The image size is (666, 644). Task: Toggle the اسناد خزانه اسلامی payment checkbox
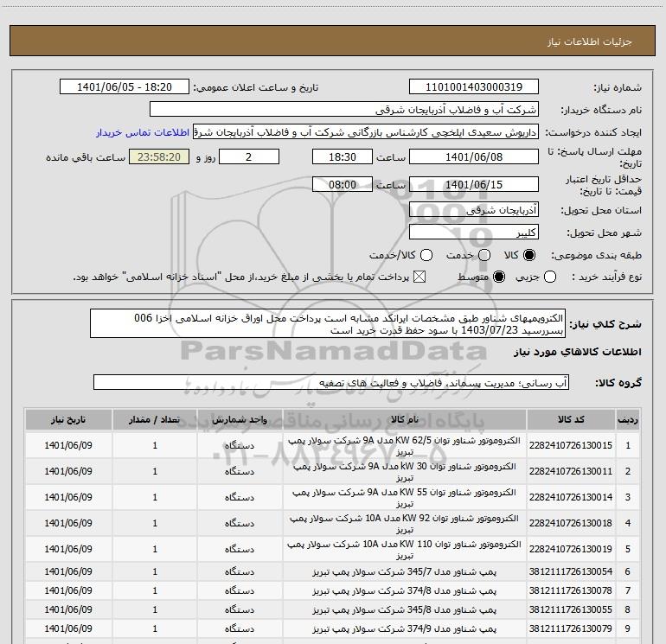pos(419,277)
